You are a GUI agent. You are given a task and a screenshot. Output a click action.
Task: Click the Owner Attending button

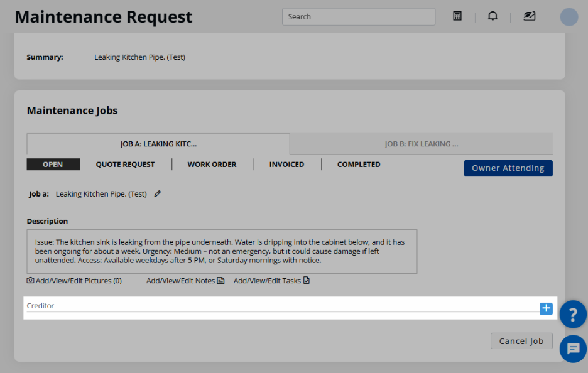(x=508, y=168)
